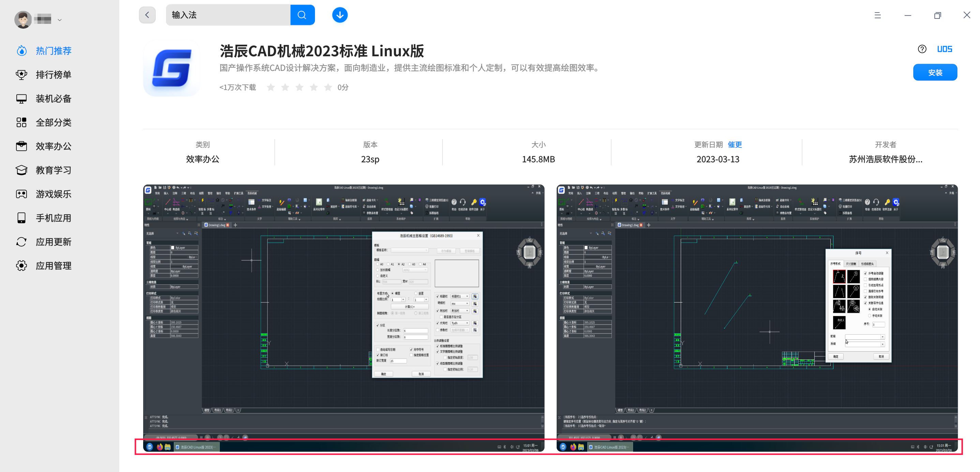This screenshot has height=472, width=980.
Task: Click the 安装 install button
Action: [x=935, y=72]
